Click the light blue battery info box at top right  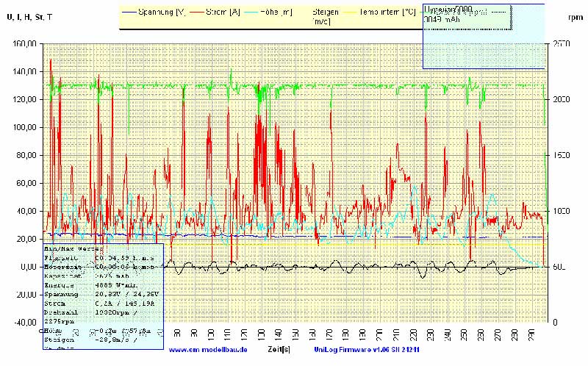(x=483, y=35)
